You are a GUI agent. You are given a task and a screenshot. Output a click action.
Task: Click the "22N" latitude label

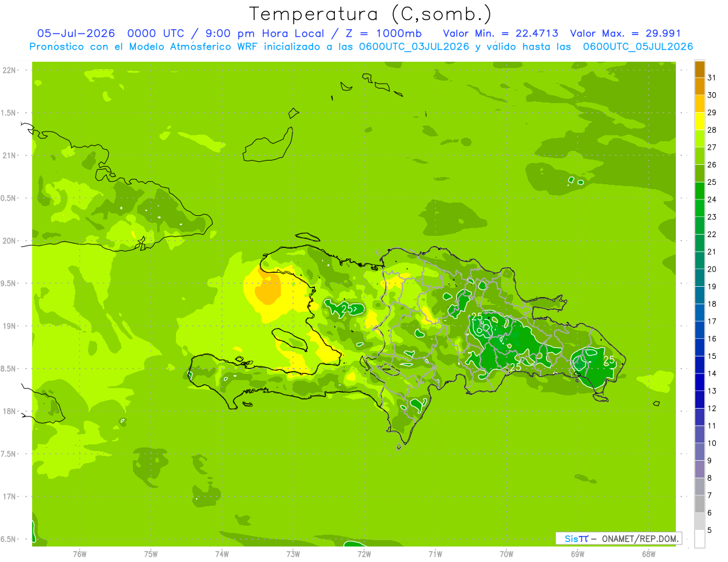(x=8, y=70)
